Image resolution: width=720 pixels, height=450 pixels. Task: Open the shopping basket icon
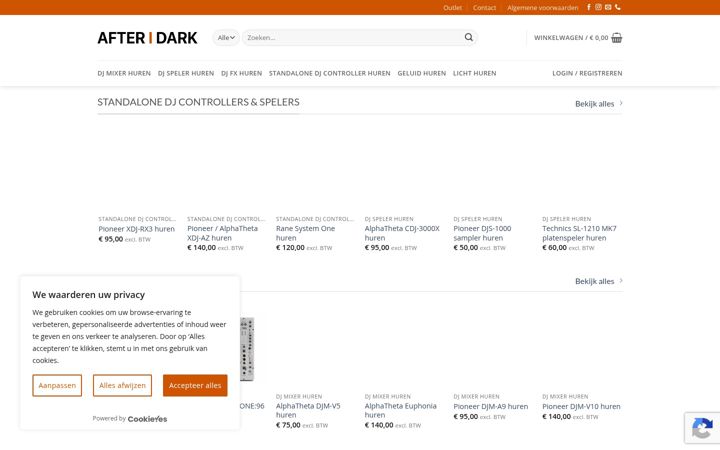(x=617, y=38)
